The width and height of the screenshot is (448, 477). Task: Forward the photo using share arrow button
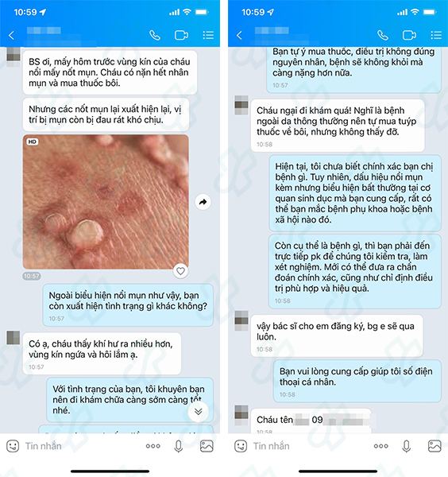pos(203,202)
